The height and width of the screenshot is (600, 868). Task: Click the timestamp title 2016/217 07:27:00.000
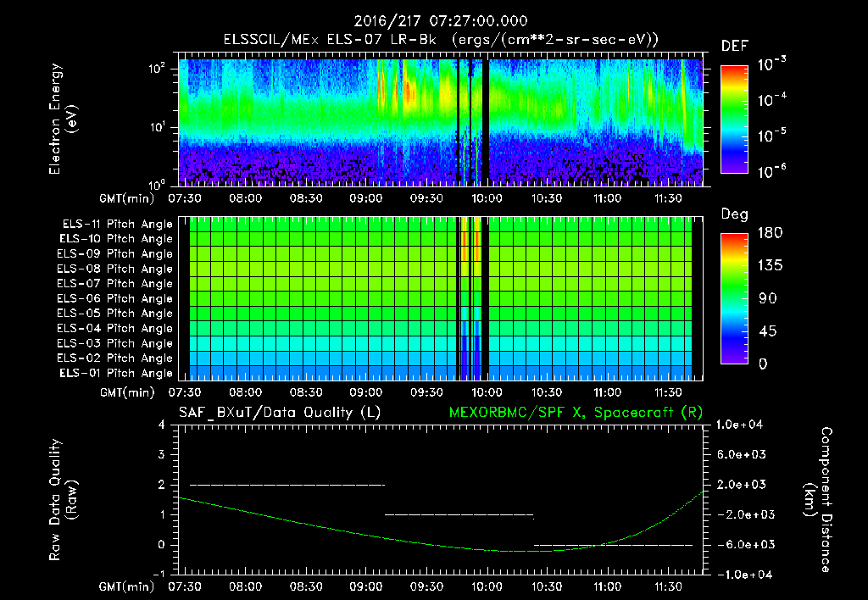[441, 21]
